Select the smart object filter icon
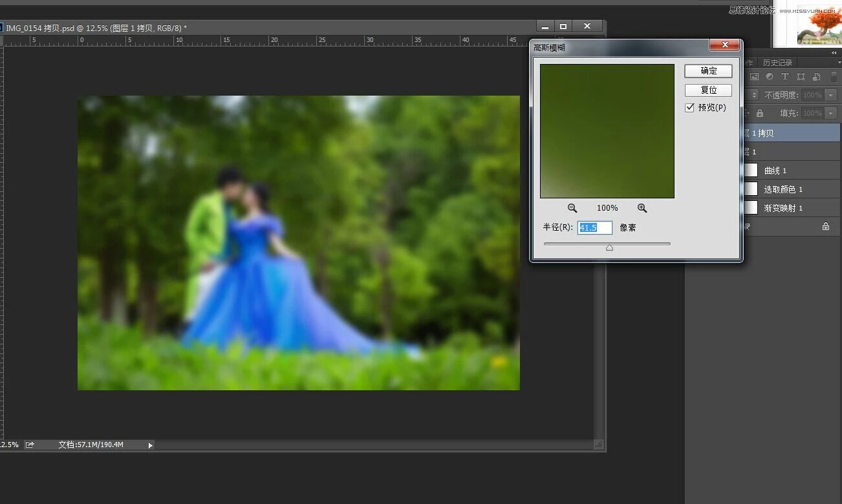842x504 pixels. pyautogui.click(x=817, y=77)
